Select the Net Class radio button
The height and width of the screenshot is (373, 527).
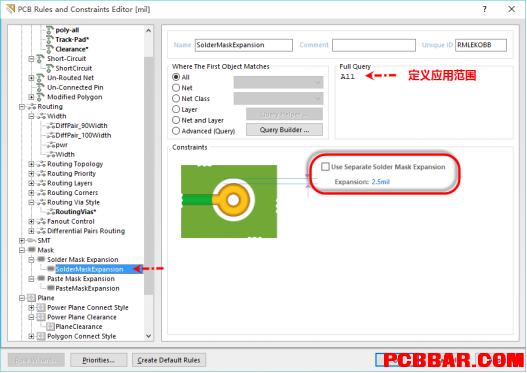[176, 98]
